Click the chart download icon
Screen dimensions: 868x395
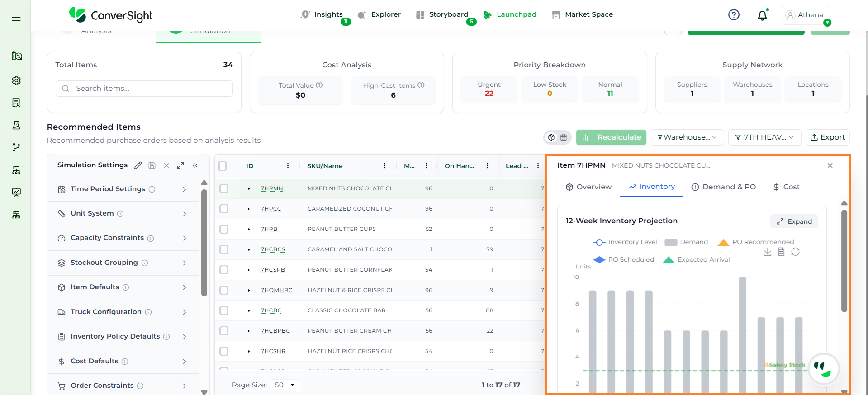click(768, 252)
